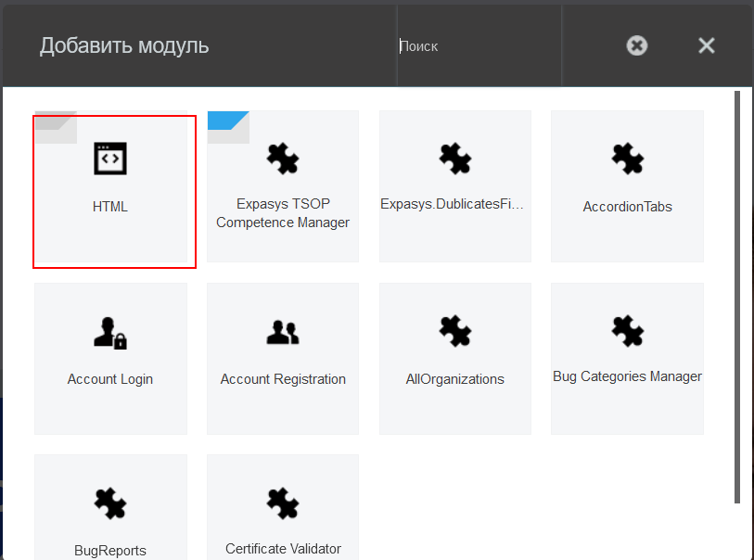Click the Account Login user-lock icon
754x560 pixels.
[110, 331]
